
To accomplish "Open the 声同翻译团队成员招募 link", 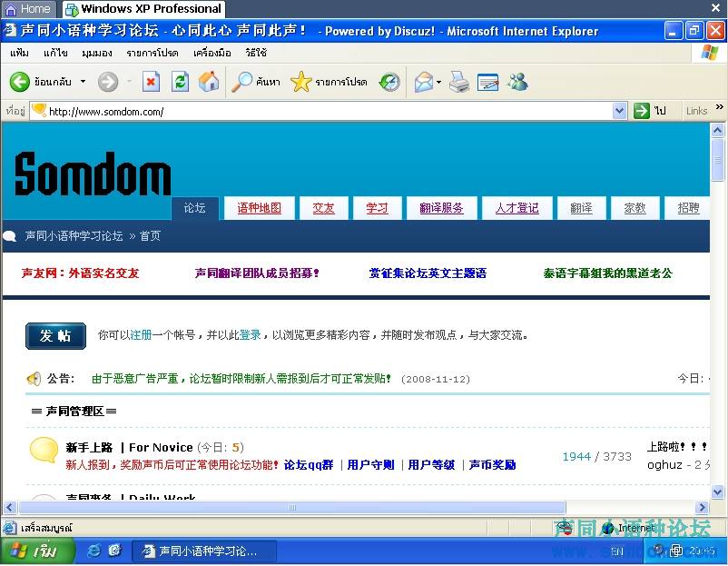I will (x=257, y=273).
